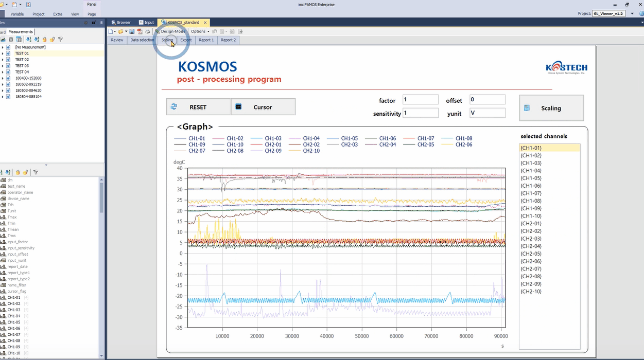This screenshot has height=360, width=644.
Task: Click the closed padlock icon in Measurements toolbar
Action: 45,39
